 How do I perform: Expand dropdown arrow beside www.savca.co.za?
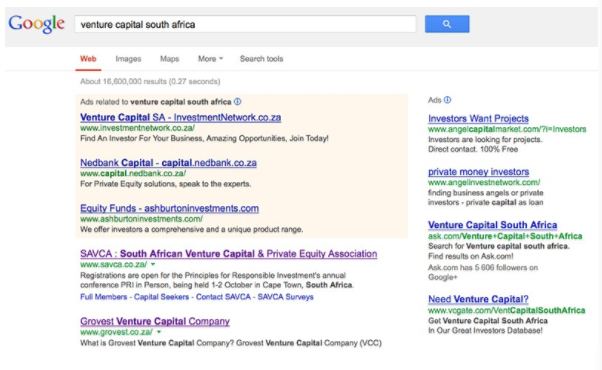[x=153, y=264]
